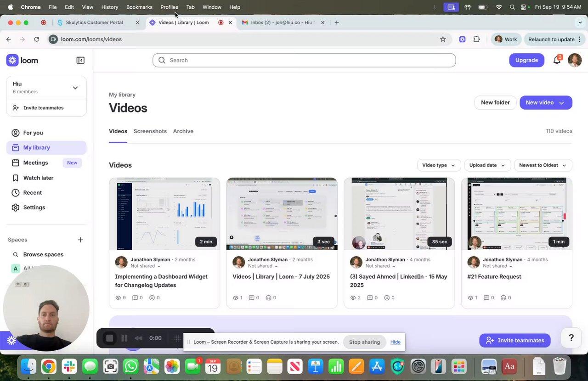Open Photos app from the dock
Viewport: 588px width, 381px height.
tap(172, 366)
